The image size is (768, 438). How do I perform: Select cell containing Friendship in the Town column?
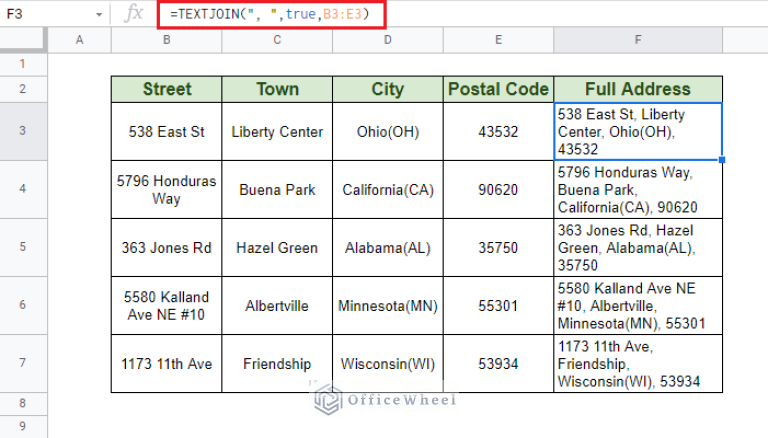pos(277,364)
